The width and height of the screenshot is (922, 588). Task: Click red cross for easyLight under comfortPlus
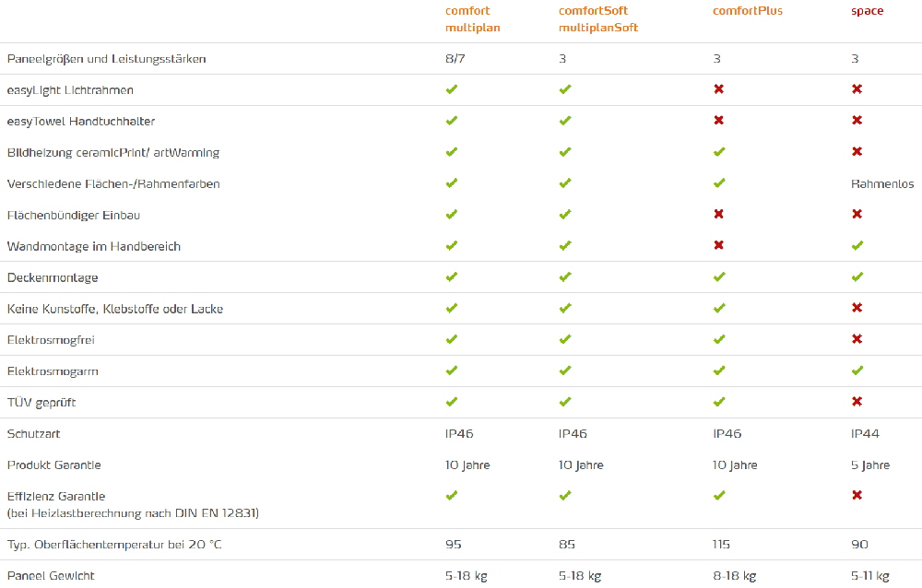pos(719,89)
